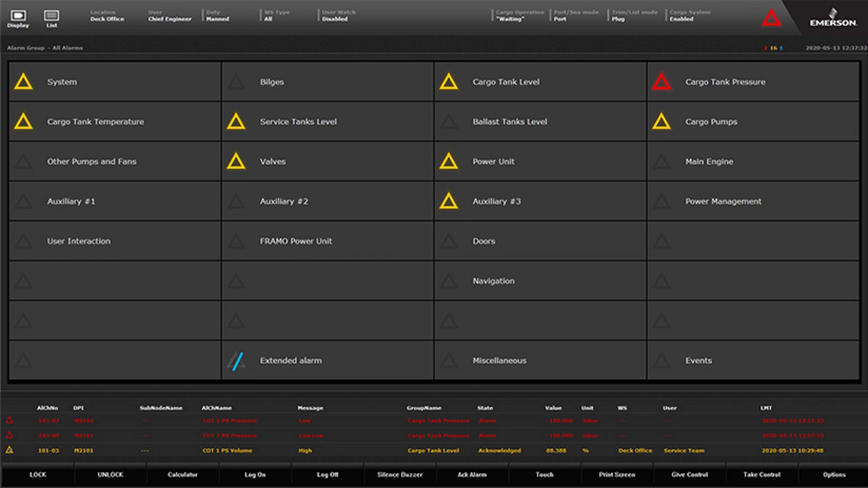The image size is (868, 488).
Task: Click the yellow Auxiliary #3 warning triangle
Action: pos(448,202)
